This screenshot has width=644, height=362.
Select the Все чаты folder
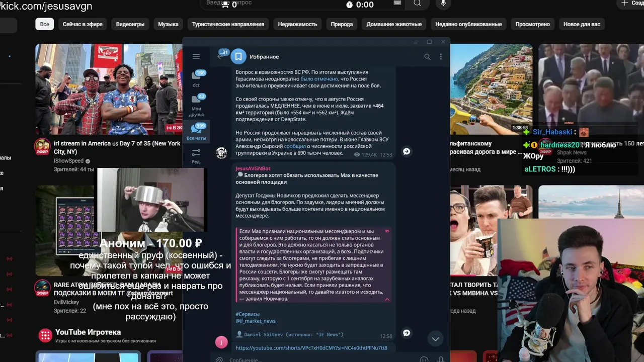click(x=197, y=132)
